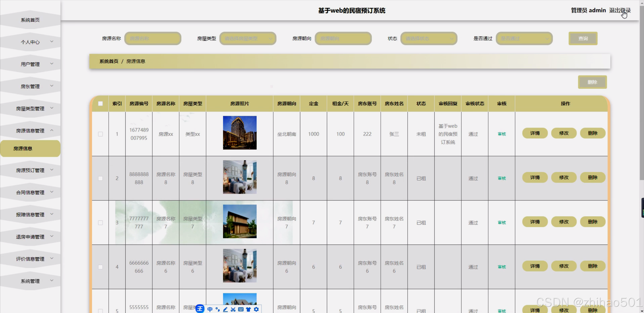
Task: Click the 查询 search button
Action: click(x=583, y=38)
